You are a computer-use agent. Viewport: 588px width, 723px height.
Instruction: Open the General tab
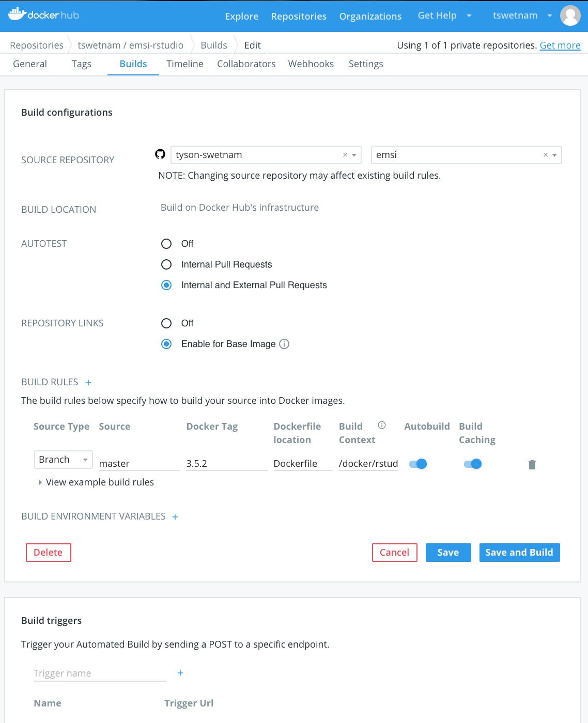30,64
